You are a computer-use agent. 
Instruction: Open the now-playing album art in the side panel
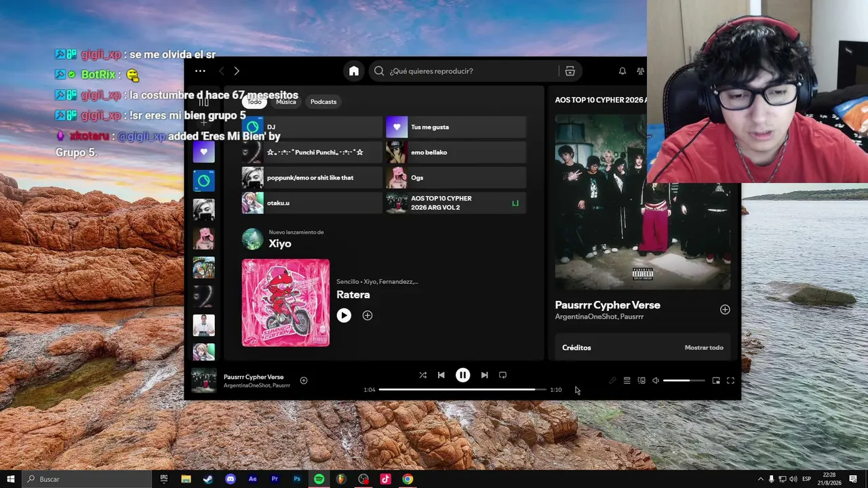coord(643,202)
